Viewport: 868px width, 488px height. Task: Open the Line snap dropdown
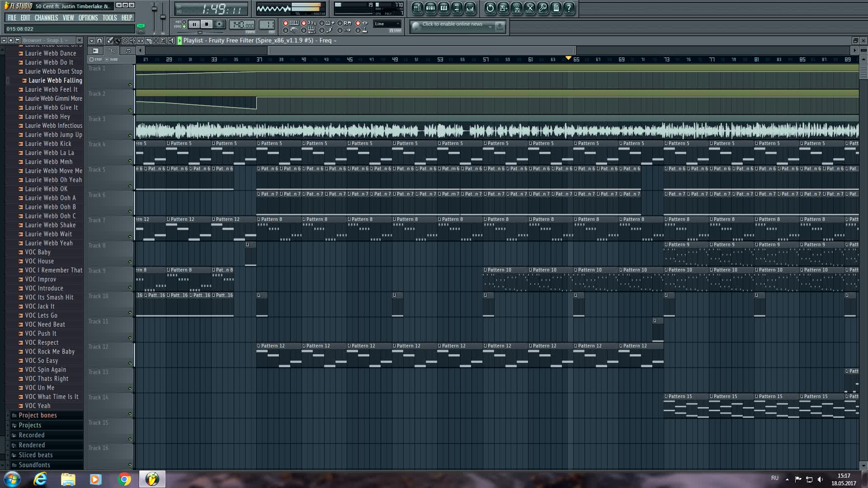click(387, 24)
